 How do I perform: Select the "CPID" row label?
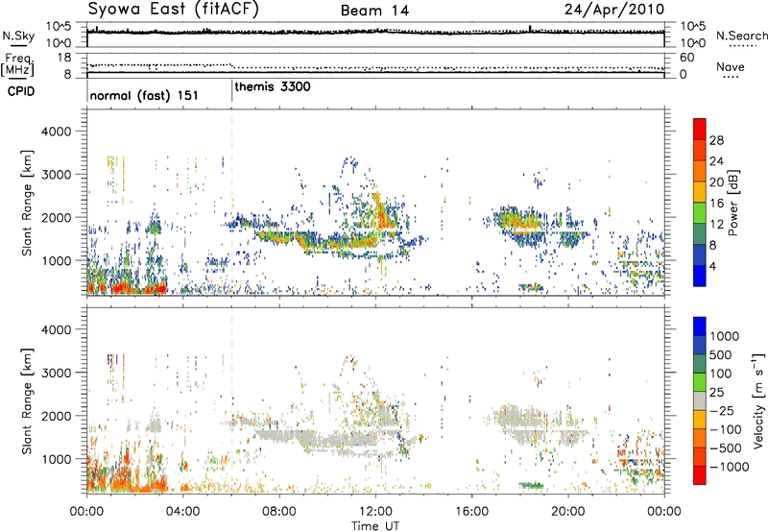point(21,91)
